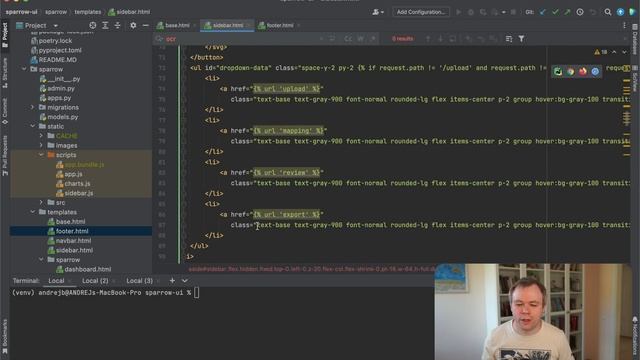Expand the images folder
The image size is (640, 360).
41,145
